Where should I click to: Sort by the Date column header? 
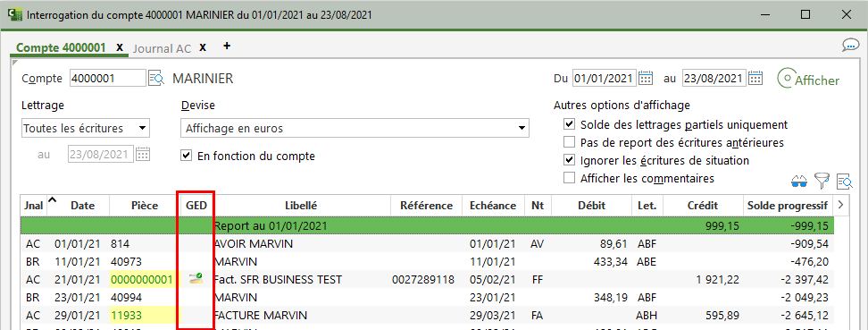82,205
